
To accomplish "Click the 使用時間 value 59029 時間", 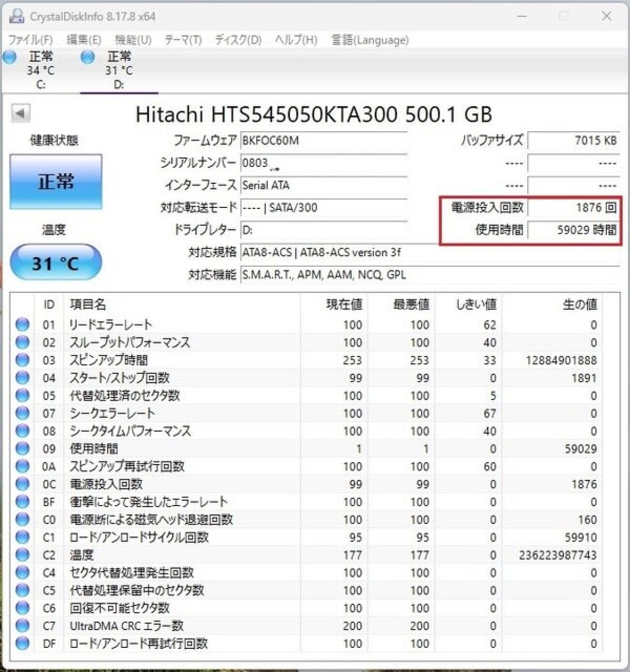I will [573, 230].
